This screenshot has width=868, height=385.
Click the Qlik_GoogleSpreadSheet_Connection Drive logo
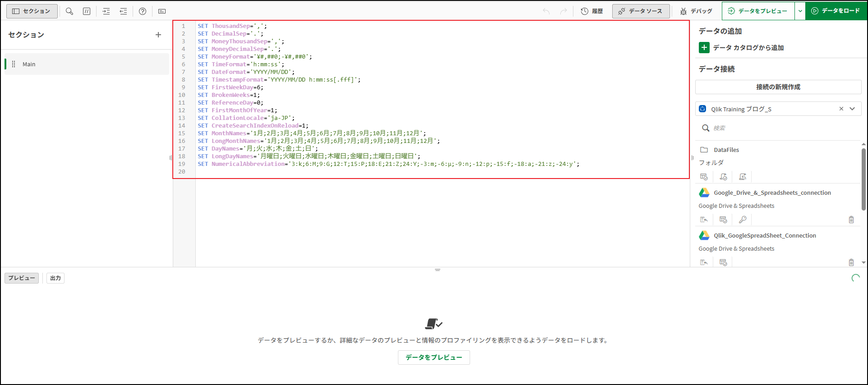coord(704,235)
